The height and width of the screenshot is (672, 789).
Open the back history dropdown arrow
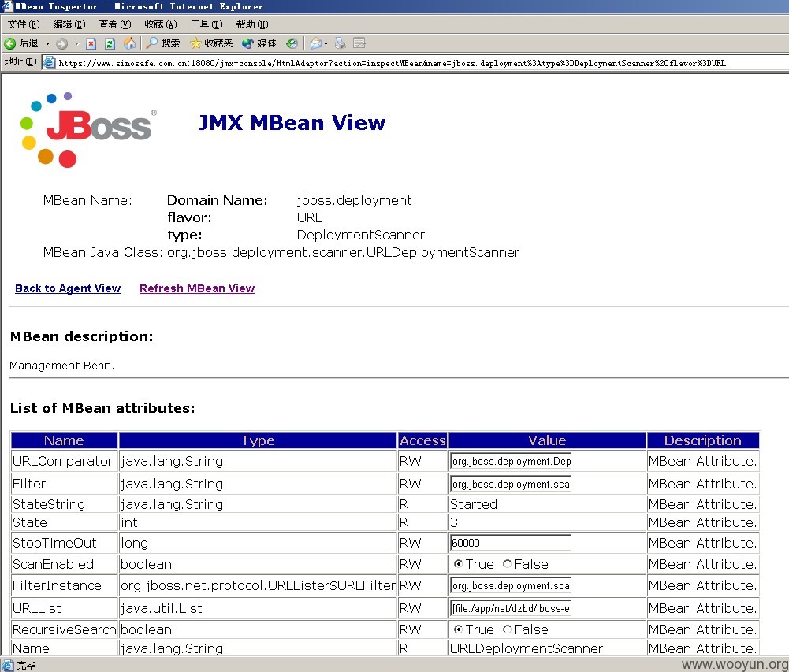[x=47, y=44]
